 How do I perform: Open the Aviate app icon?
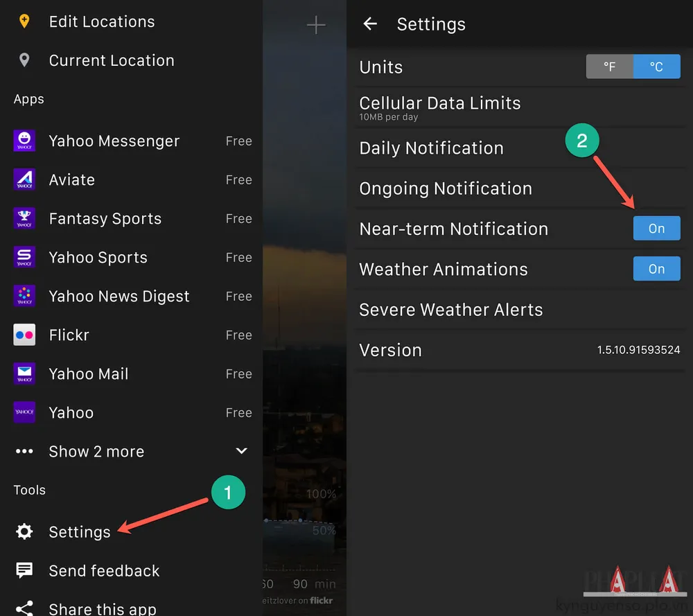(x=24, y=180)
